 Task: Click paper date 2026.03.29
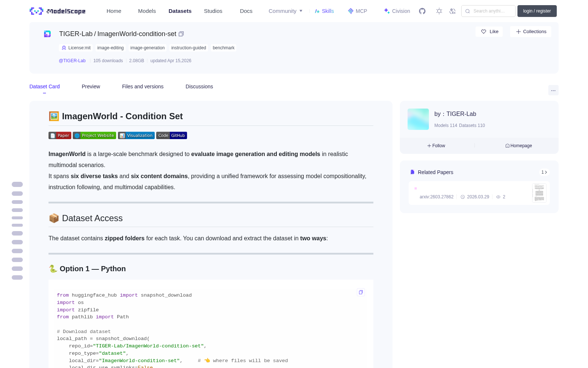click(478, 197)
